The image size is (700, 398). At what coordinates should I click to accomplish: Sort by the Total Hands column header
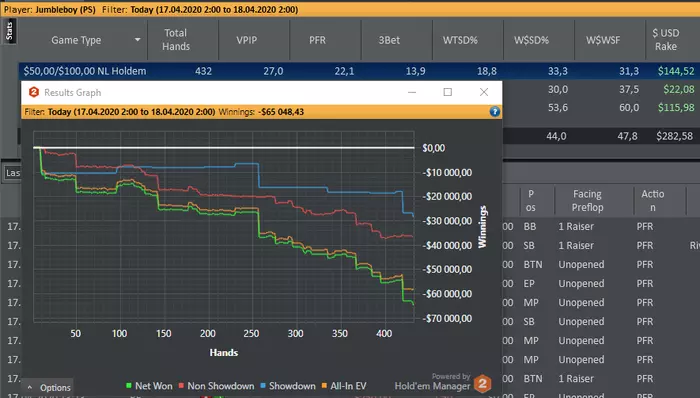point(176,40)
